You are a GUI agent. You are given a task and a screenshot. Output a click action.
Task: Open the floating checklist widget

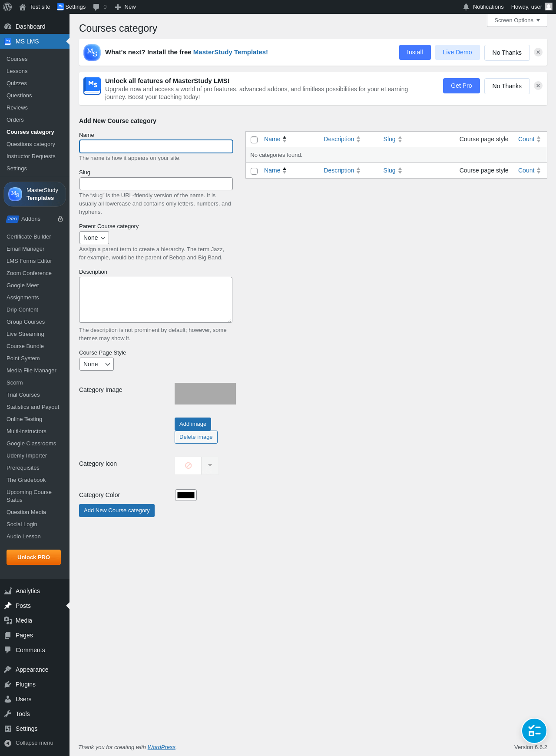[x=534, y=731]
